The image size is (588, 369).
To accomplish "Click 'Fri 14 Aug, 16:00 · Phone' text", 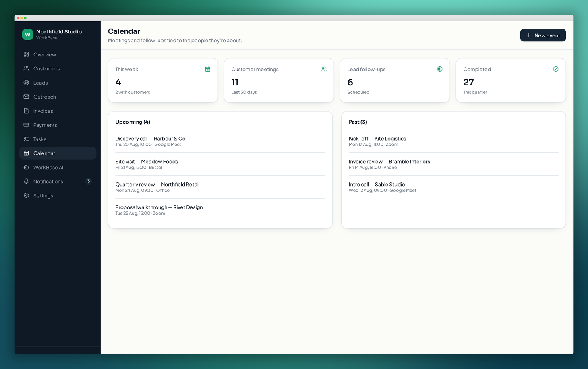I will (x=373, y=168).
